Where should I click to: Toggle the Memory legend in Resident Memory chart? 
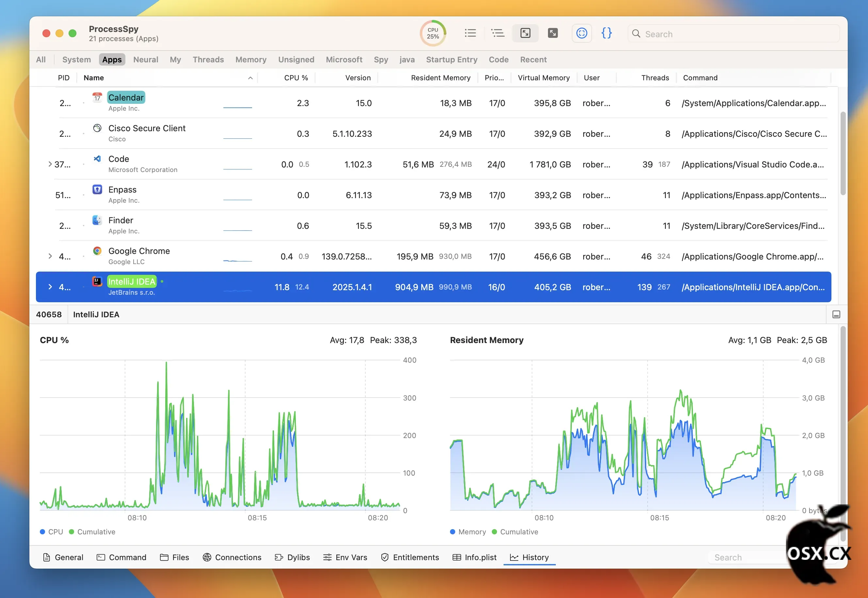(467, 532)
